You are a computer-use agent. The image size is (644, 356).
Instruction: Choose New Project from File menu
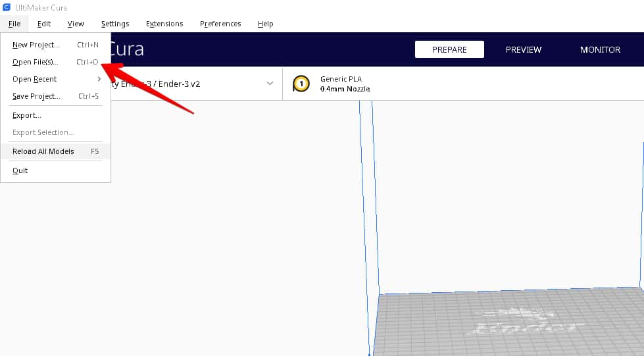(x=55, y=45)
